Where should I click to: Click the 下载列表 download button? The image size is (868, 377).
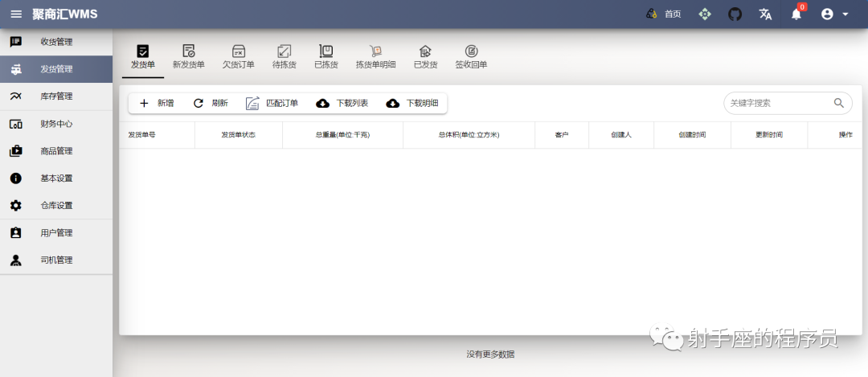[x=342, y=103]
